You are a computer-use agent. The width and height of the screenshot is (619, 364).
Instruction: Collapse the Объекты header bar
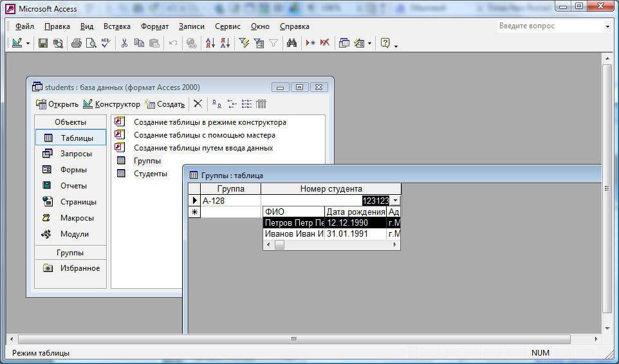point(70,122)
